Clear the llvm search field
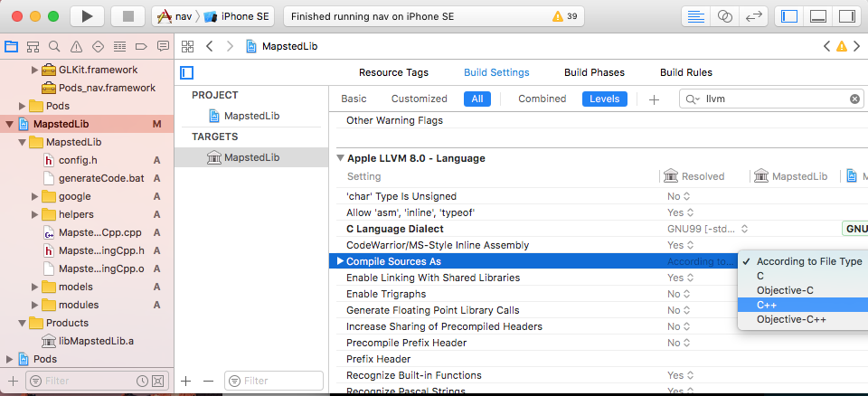The image size is (868, 396). (854, 99)
